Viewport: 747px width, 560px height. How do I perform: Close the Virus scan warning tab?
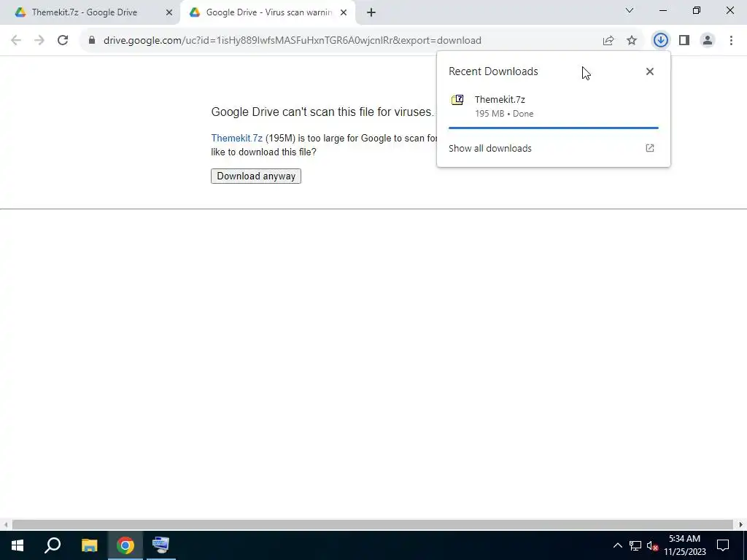[x=344, y=12]
